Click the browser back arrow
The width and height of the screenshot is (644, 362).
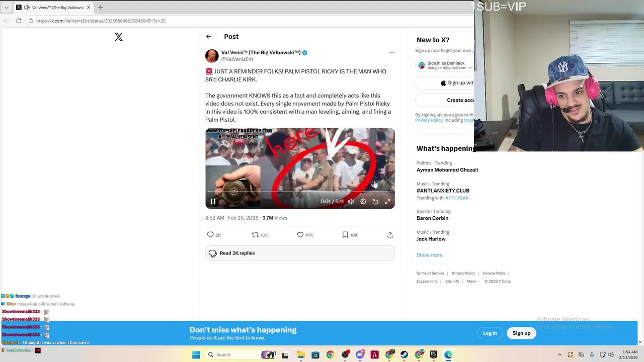pyautogui.click(x=7, y=21)
